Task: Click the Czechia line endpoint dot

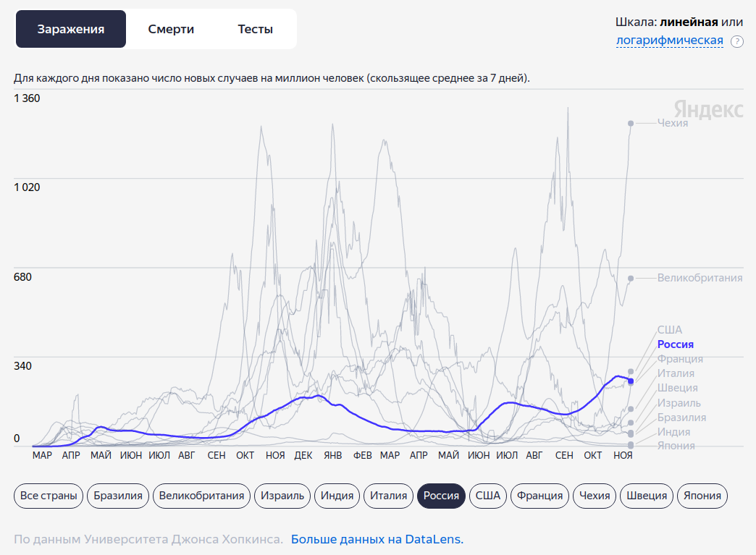Action: point(631,123)
